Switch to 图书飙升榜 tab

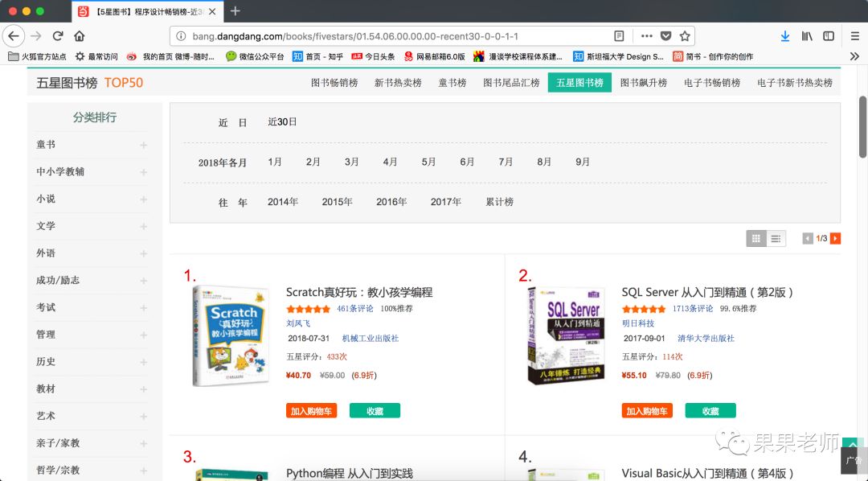(643, 83)
